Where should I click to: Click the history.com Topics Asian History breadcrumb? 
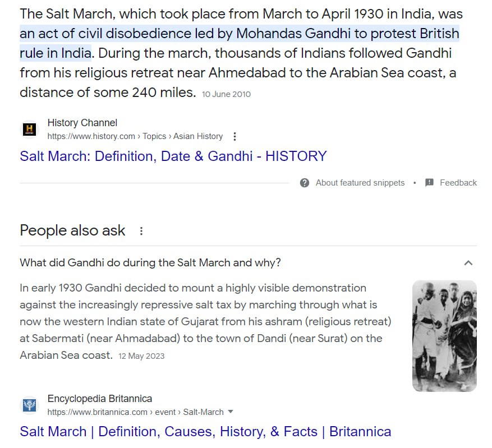135,136
